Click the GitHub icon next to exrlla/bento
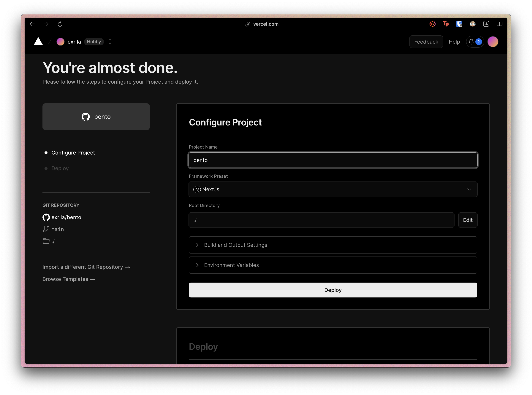Image resolution: width=532 pixels, height=395 pixels. [x=46, y=217]
